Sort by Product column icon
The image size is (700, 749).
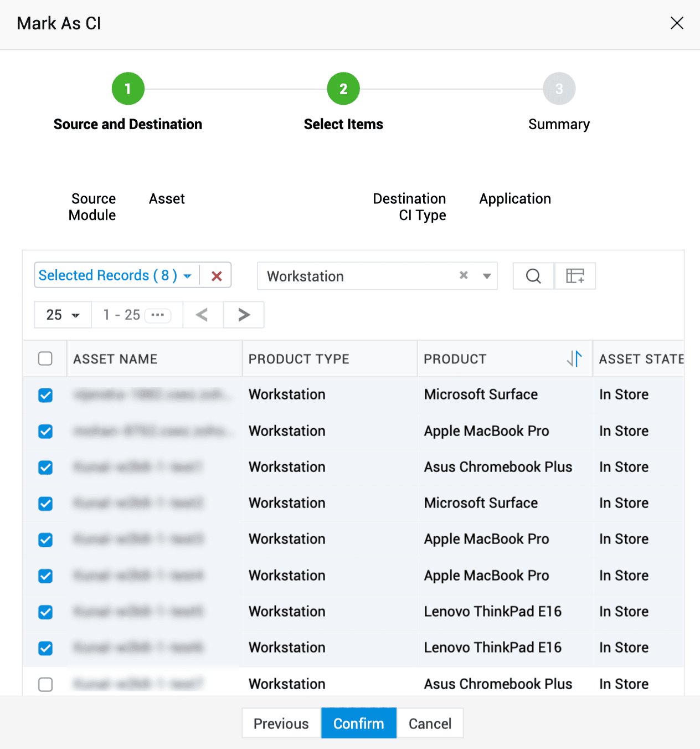click(574, 359)
